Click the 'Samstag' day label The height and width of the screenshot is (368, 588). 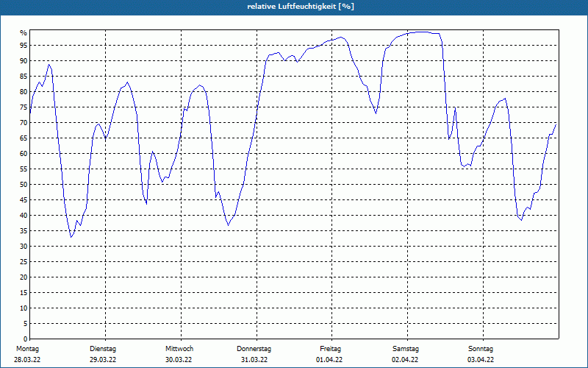tap(406, 349)
